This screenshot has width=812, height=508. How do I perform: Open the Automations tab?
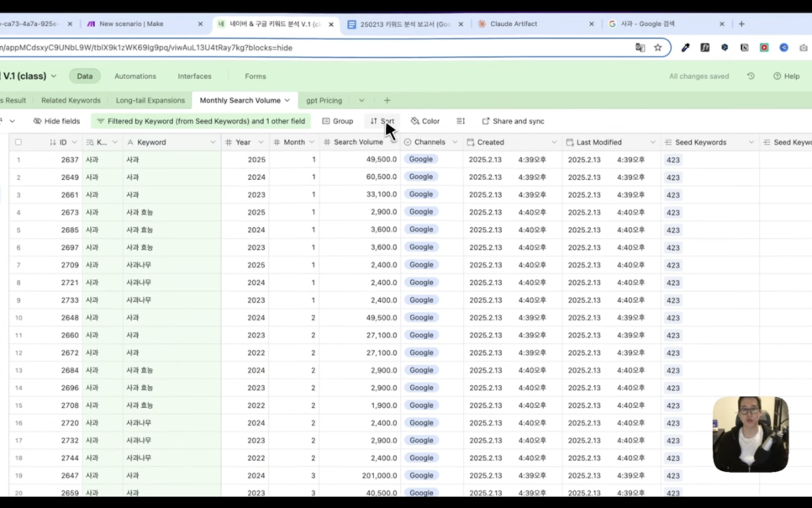tap(135, 77)
